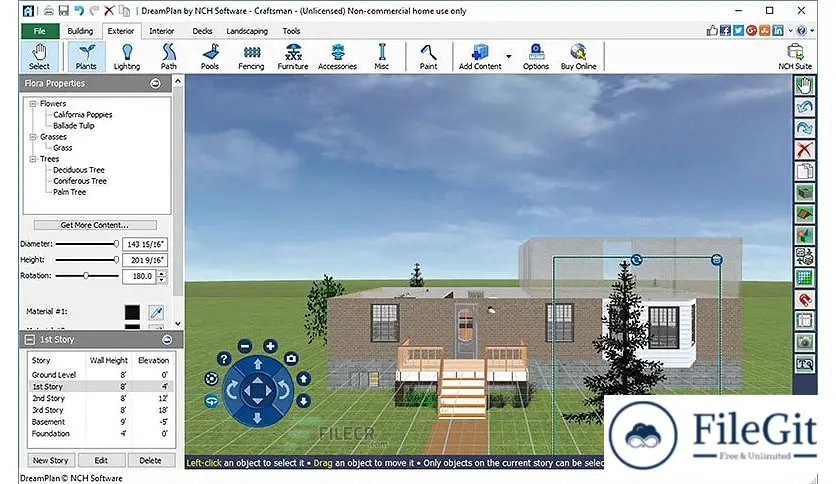
Task: Click the green grid icon in right sidebar
Action: [805, 277]
